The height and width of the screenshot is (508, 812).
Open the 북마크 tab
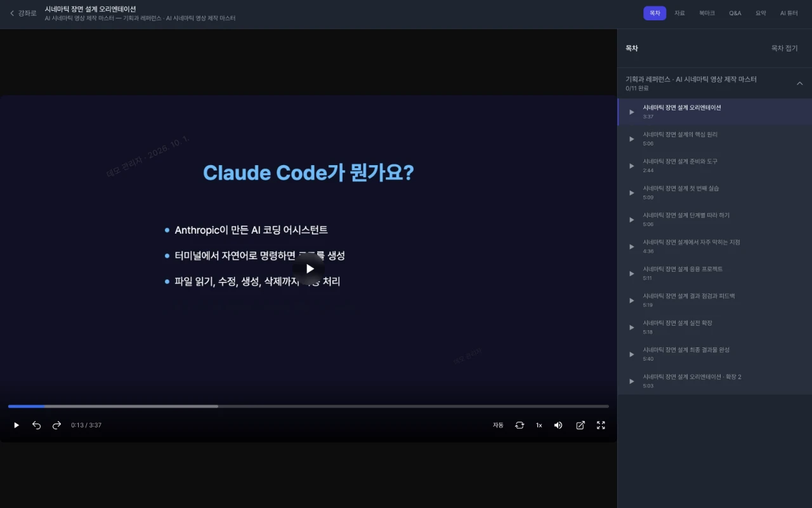[707, 13]
